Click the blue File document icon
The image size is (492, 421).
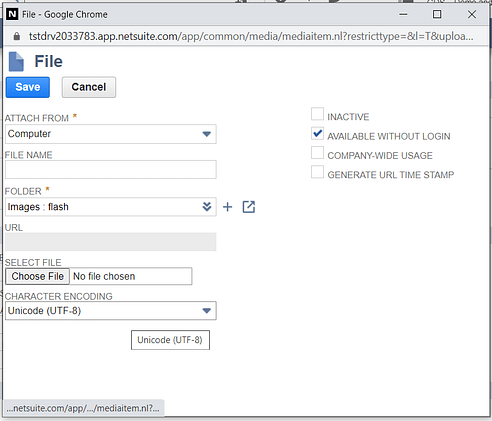click(16, 62)
